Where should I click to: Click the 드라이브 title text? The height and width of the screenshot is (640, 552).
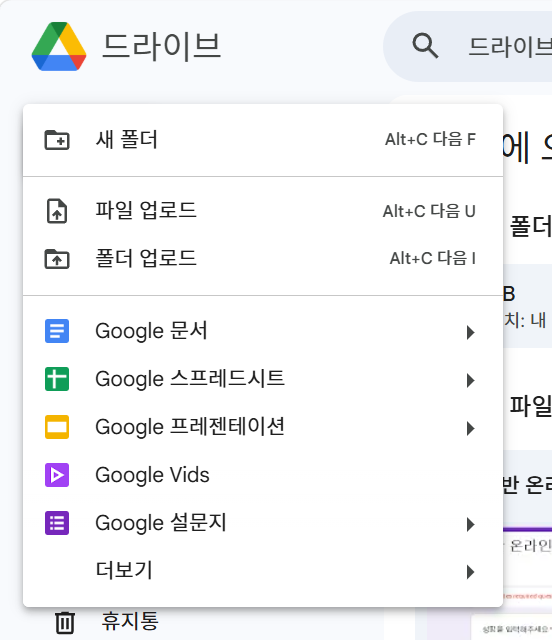tap(161, 47)
